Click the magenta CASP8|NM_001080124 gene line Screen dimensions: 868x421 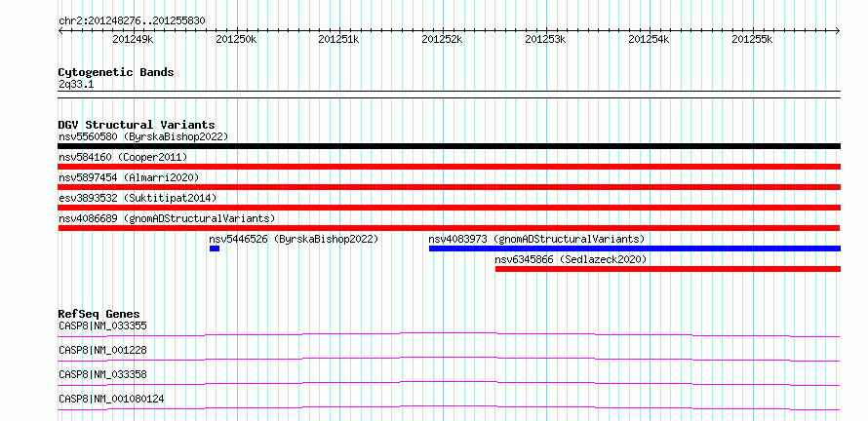click(449, 407)
